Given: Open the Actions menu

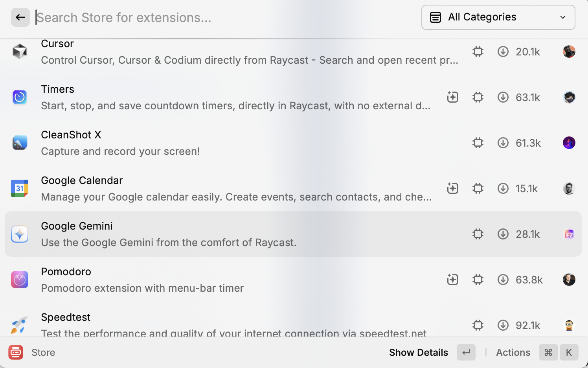Looking at the screenshot, I should pos(513,352).
